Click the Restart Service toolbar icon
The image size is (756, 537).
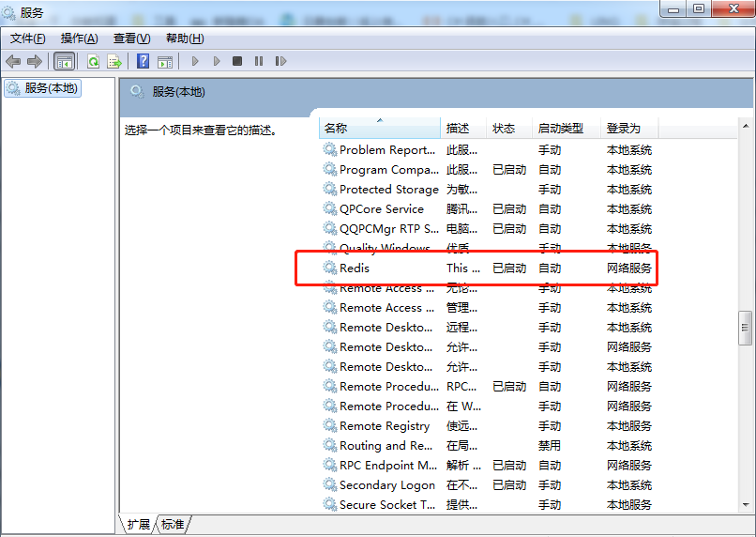(280, 61)
